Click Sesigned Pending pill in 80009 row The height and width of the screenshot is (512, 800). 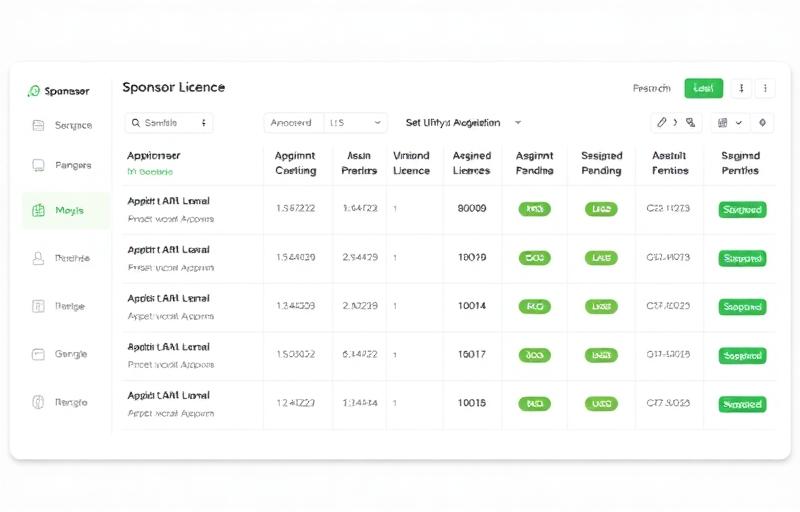tap(601, 209)
